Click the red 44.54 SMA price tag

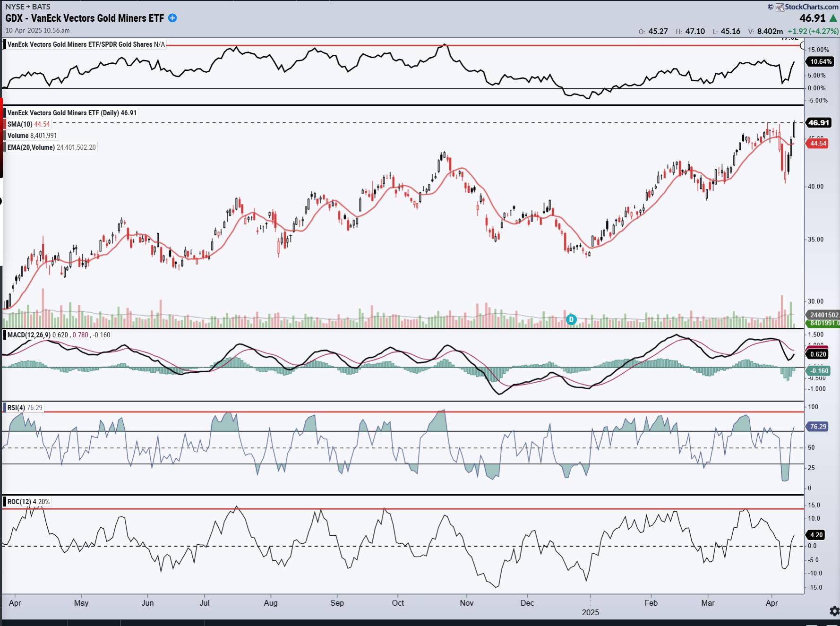pyautogui.click(x=818, y=143)
